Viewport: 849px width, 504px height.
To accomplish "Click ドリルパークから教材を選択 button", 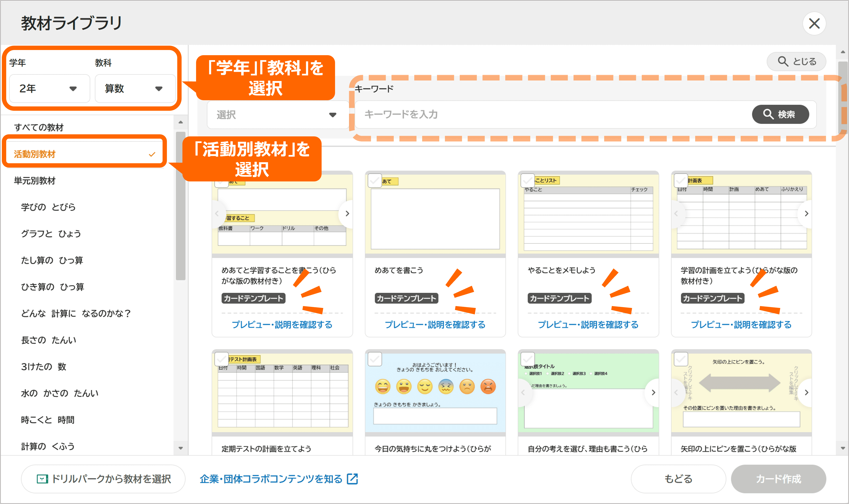I will tap(103, 479).
